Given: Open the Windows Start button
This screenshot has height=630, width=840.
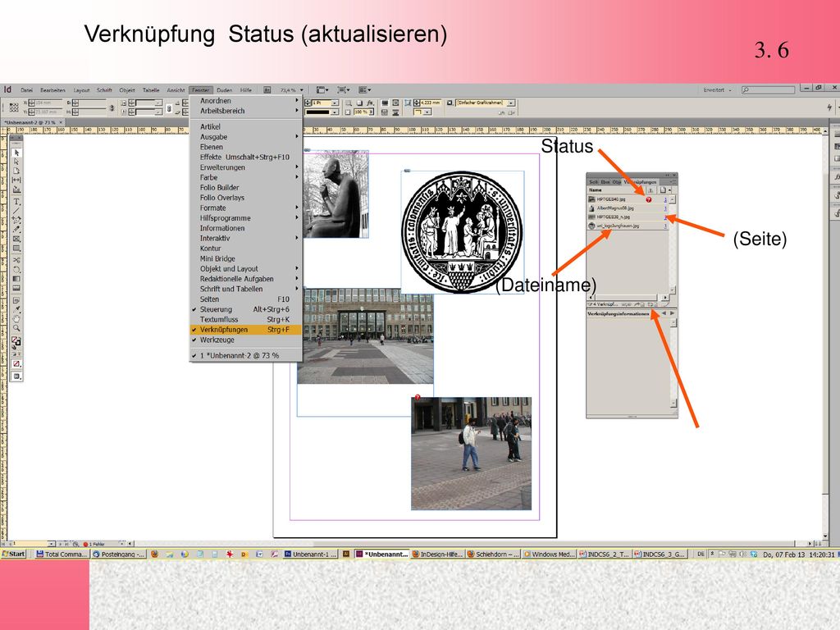Looking at the screenshot, I should [13, 554].
